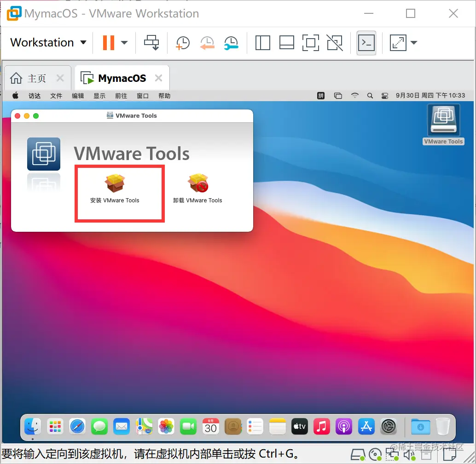
Task: Open the Wi-Fi status menu
Action: pyautogui.click(x=354, y=96)
